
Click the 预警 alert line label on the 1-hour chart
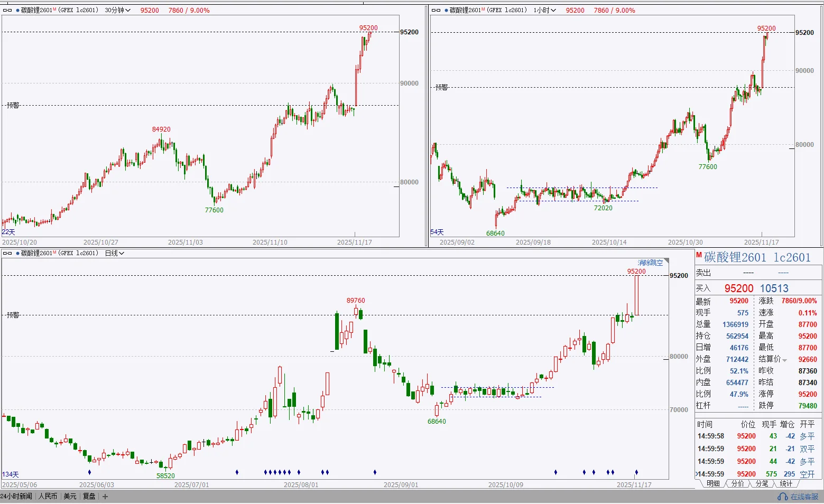442,87
